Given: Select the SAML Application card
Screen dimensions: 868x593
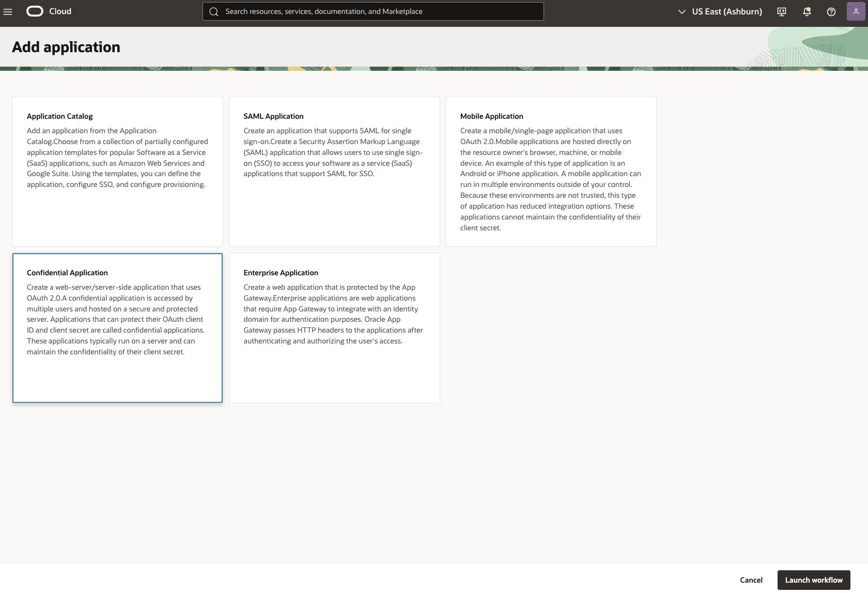Looking at the screenshot, I should (x=334, y=171).
